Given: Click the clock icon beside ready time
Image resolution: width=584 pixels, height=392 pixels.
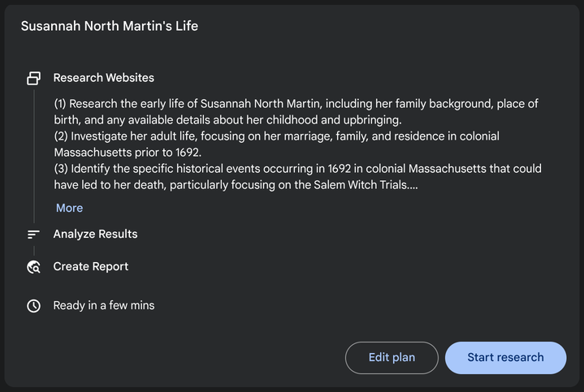Looking at the screenshot, I should (x=33, y=306).
